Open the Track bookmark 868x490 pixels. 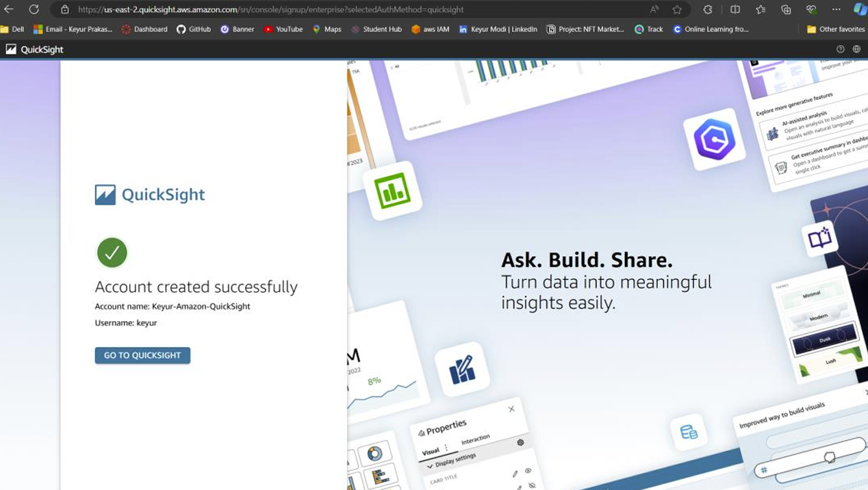(x=649, y=29)
